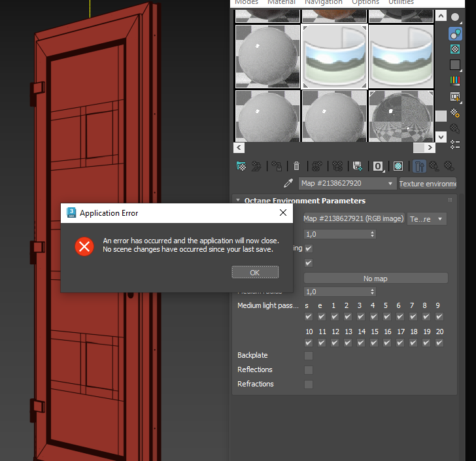Click the Get Material icon
The height and width of the screenshot is (461, 476).
(x=241, y=166)
